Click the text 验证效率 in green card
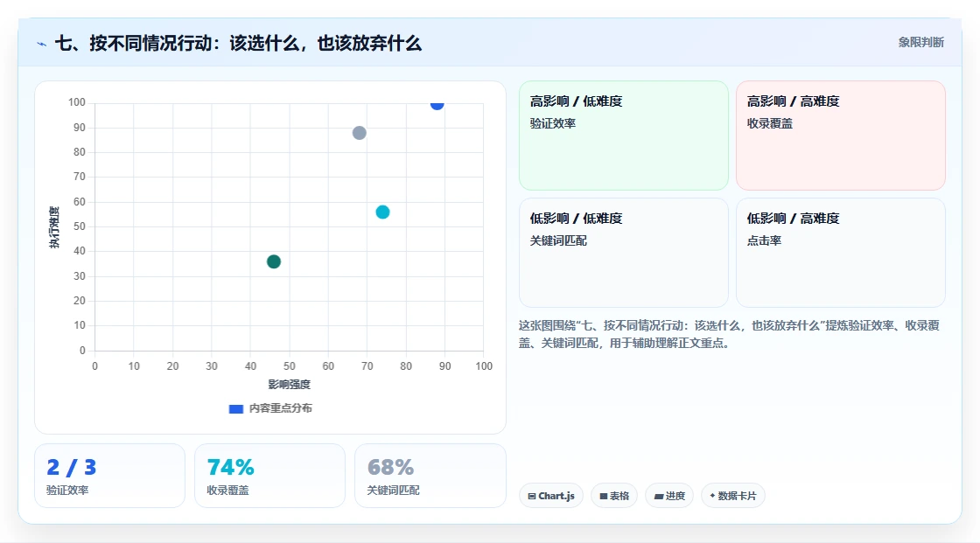The width and height of the screenshot is (980, 543). tap(553, 123)
